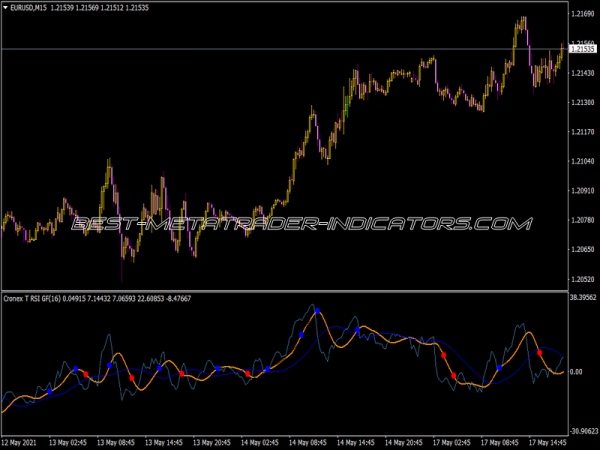Select the 13 May 14:45 time label
Screen dimensions: 600x450
(166, 441)
